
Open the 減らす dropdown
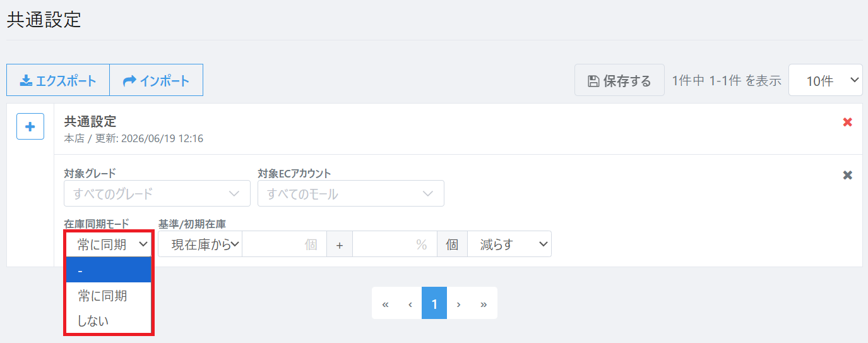pyautogui.click(x=509, y=244)
